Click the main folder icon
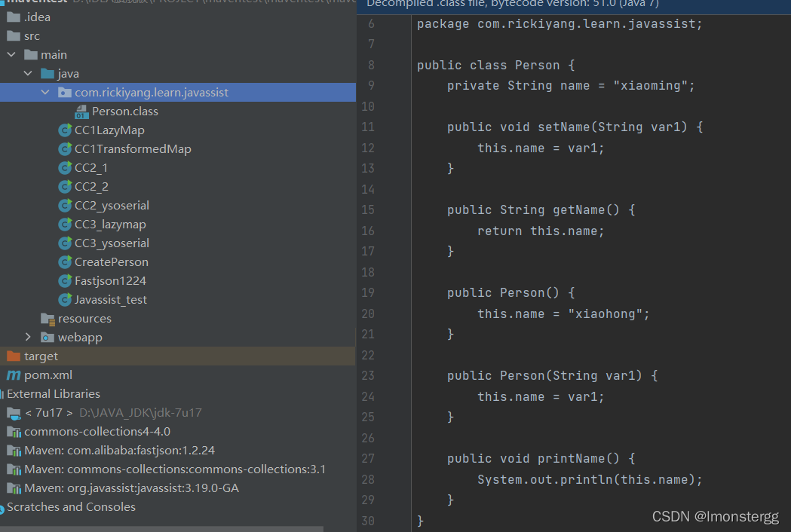Screen dimensions: 791x532 [x=31, y=54]
